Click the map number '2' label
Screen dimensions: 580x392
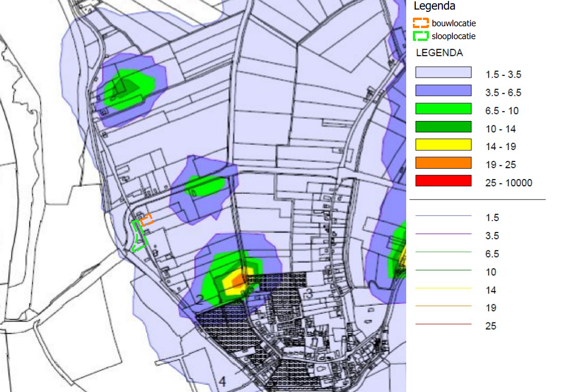199,300
